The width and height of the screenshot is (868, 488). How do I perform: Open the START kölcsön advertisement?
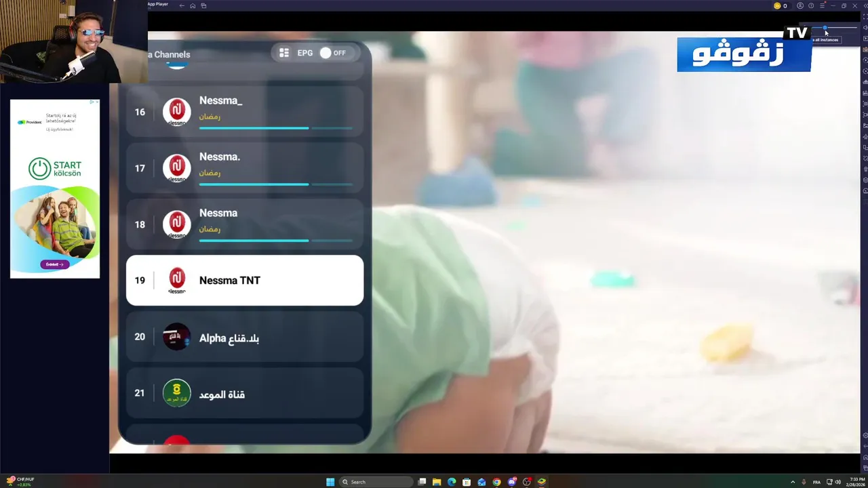point(55,188)
